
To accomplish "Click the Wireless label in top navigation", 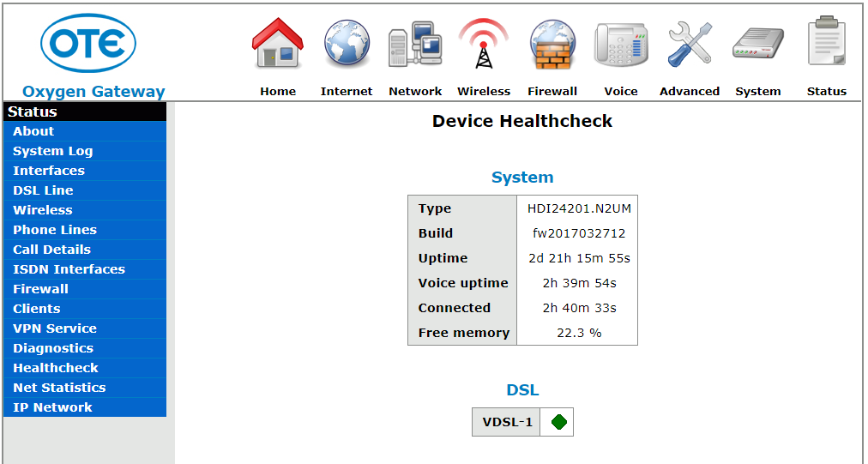I will click(484, 92).
